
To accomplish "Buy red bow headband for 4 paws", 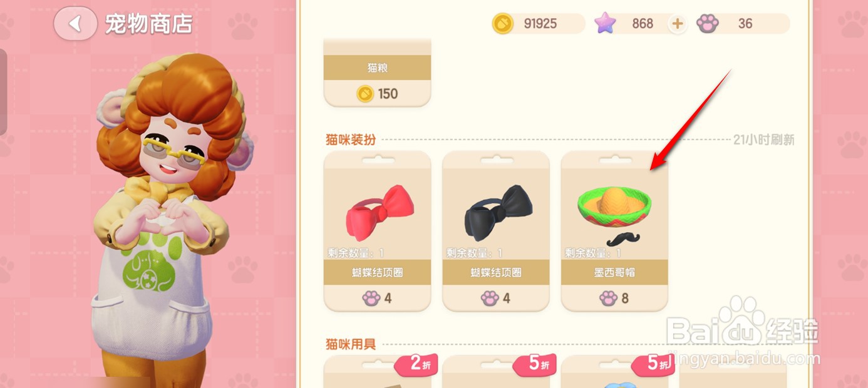I will (x=378, y=298).
